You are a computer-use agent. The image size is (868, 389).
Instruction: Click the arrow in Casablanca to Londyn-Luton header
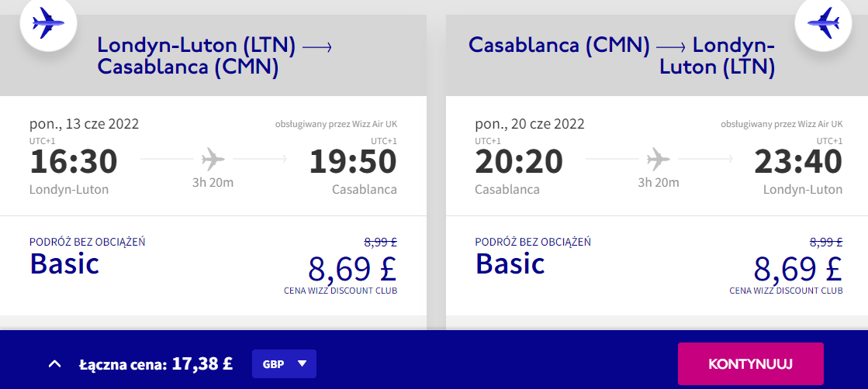[x=671, y=47]
